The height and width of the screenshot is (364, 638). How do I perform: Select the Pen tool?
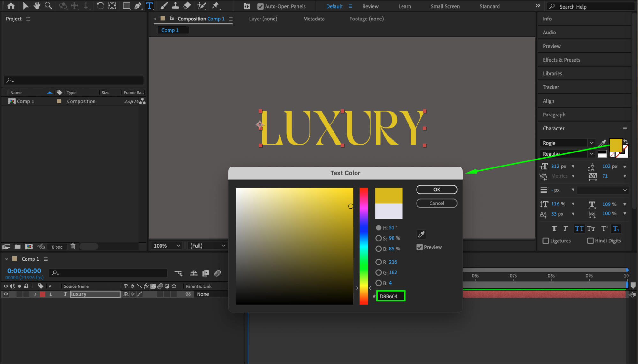click(138, 5)
